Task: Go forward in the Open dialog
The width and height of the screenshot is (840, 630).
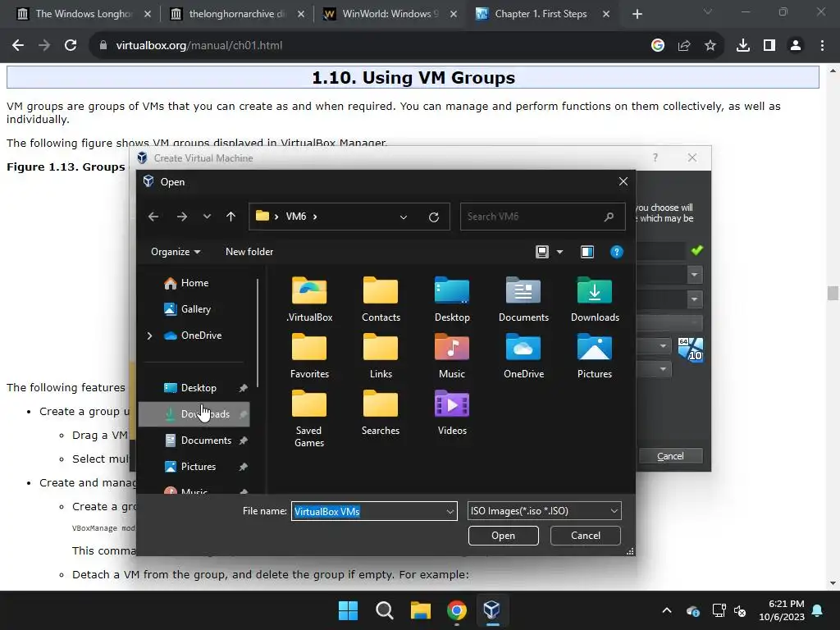Action: click(182, 217)
